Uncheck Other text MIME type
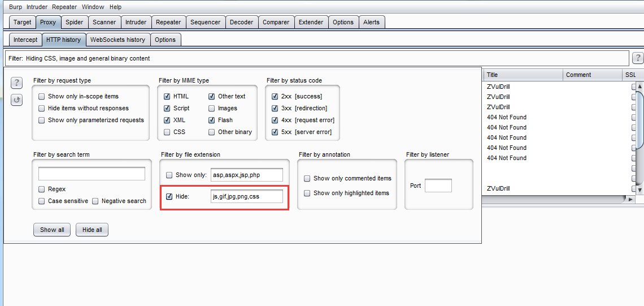 [x=211, y=96]
